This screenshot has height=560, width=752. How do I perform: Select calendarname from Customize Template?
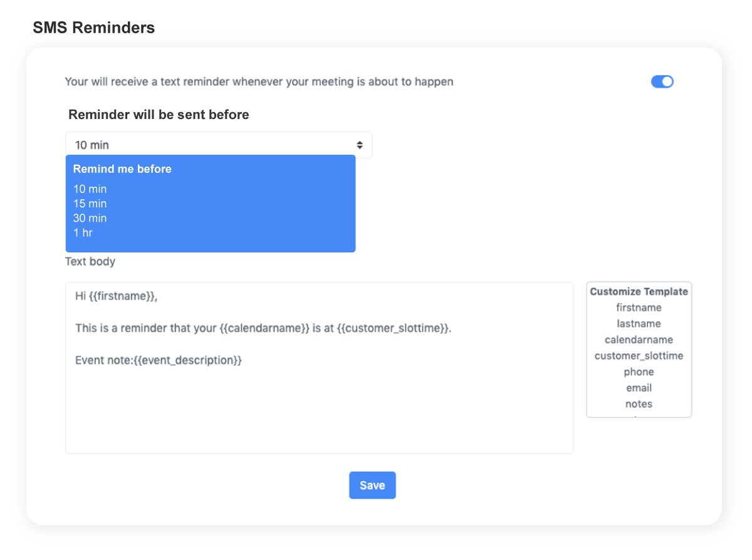coord(639,340)
